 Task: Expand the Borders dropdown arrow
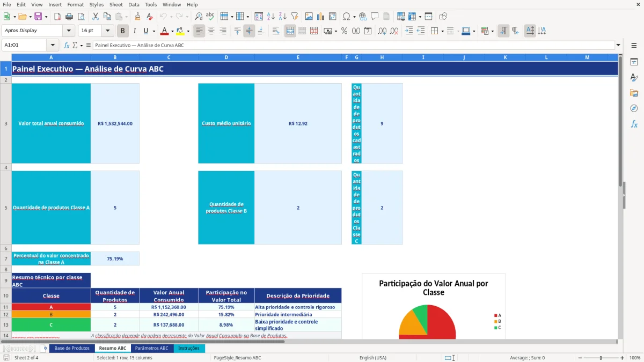click(442, 31)
